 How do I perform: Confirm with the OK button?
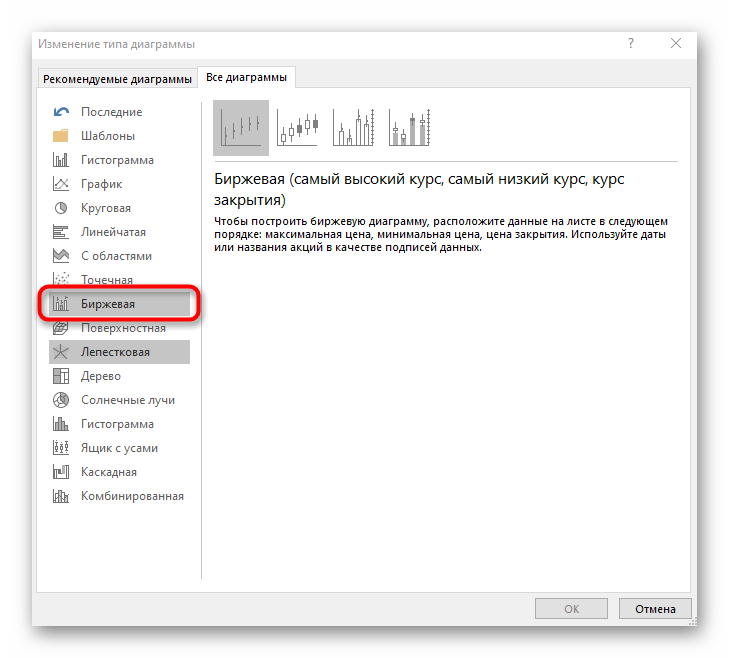(x=571, y=609)
